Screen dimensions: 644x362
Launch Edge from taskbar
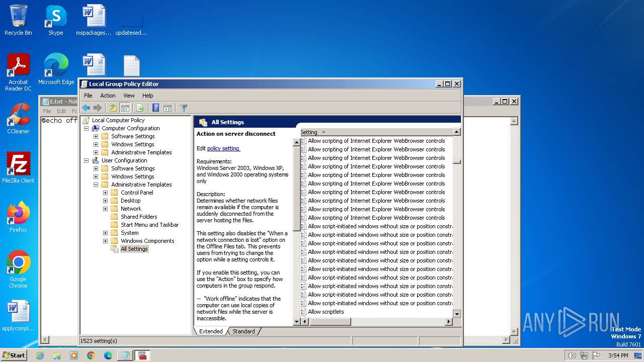[x=108, y=355]
